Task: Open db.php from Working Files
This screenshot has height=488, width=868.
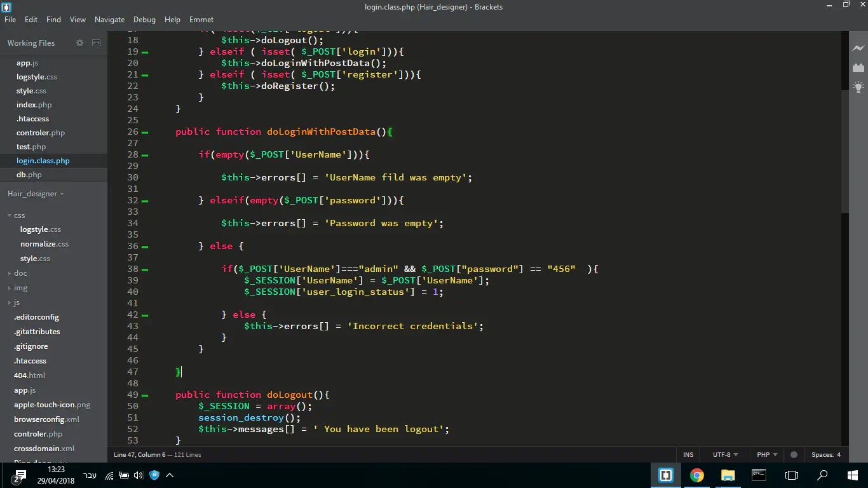Action: coord(29,175)
